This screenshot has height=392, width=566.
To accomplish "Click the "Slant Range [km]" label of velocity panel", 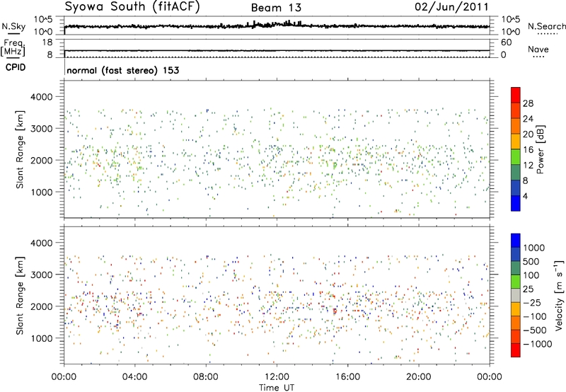I will pos(20,295).
